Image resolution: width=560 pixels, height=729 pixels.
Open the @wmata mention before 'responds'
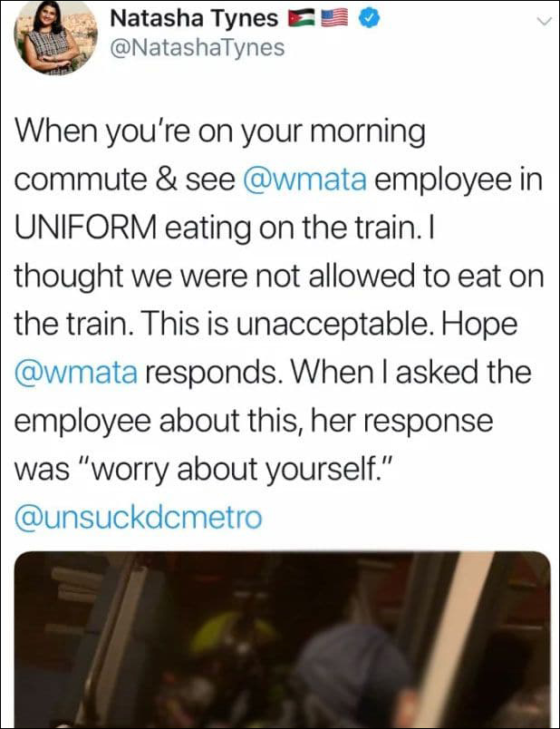[x=76, y=374]
